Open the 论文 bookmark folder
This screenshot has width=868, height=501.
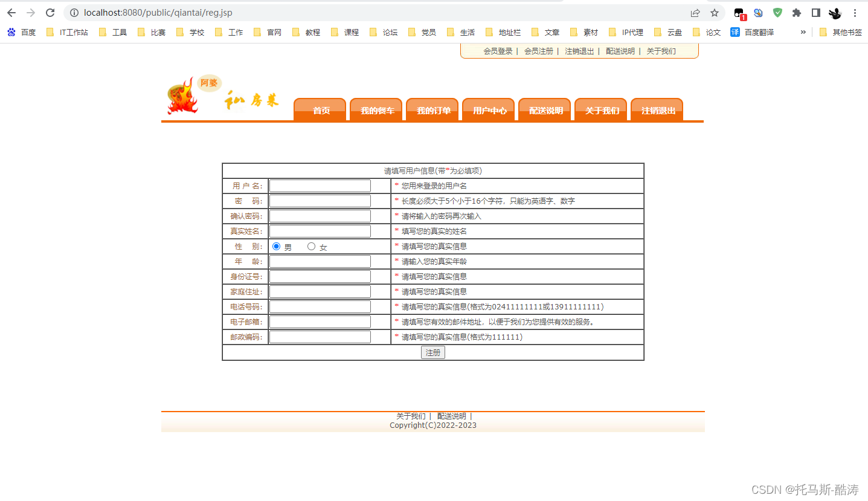click(707, 32)
